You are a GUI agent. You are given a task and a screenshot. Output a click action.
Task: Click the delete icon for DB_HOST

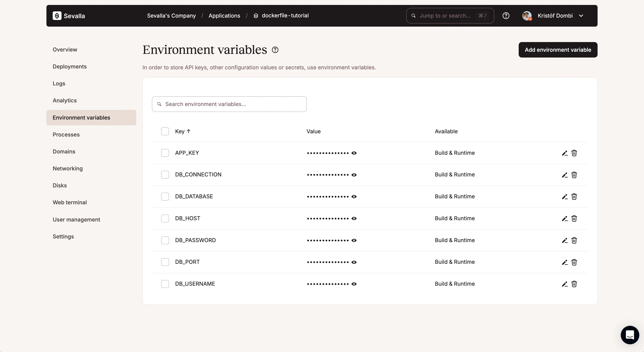pos(574,218)
